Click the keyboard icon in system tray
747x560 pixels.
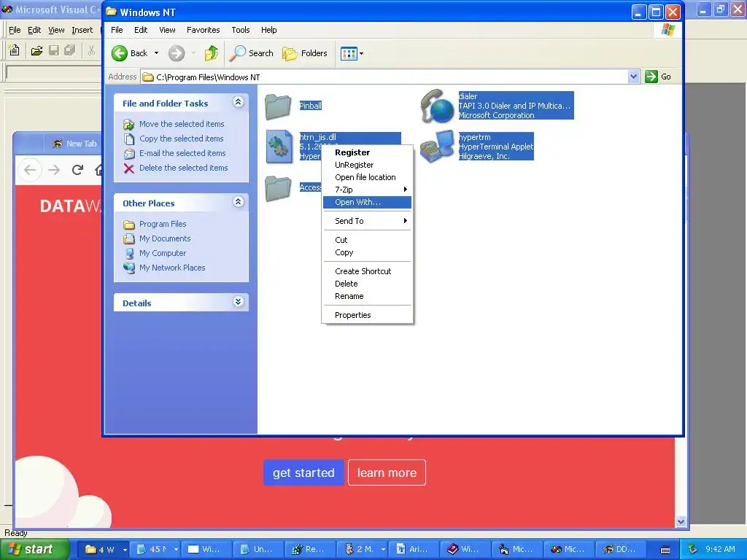click(x=665, y=550)
